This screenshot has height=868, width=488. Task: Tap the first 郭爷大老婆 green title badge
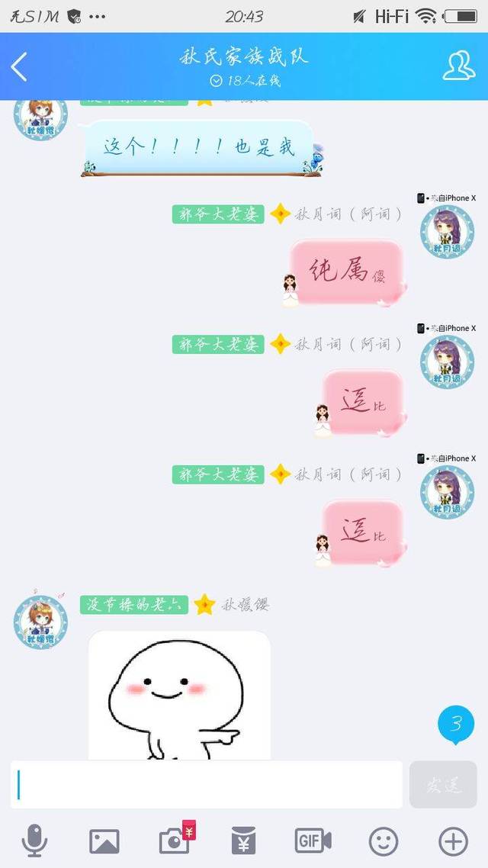coord(218,214)
